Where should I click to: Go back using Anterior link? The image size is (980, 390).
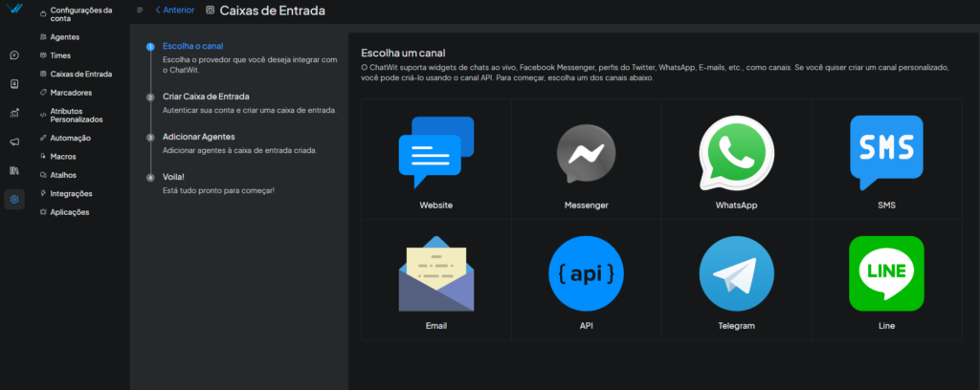click(x=174, y=11)
